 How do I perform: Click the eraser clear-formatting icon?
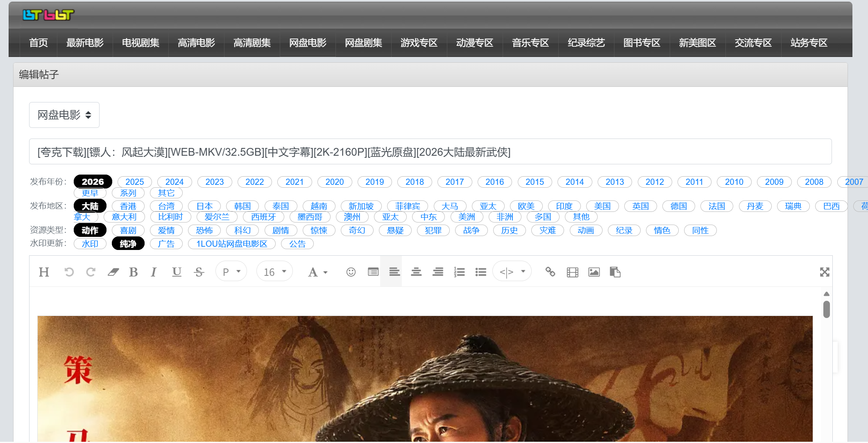point(113,272)
